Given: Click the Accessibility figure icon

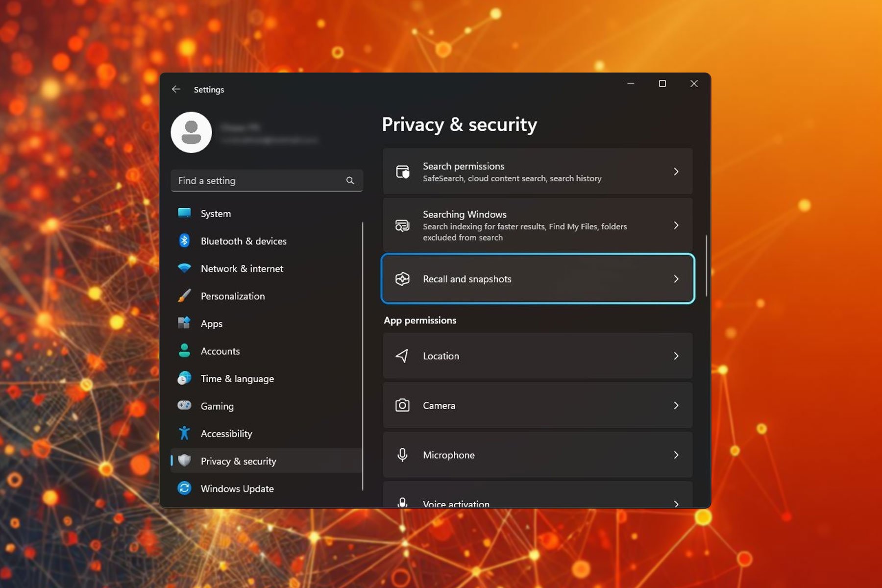Looking at the screenshot, I should [x=184, y=433].
